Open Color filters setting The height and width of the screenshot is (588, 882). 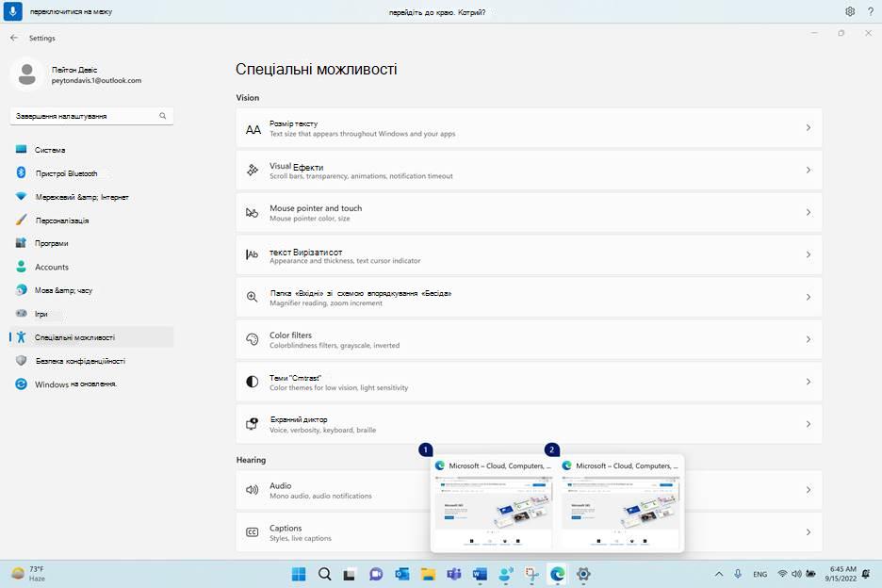529,339
